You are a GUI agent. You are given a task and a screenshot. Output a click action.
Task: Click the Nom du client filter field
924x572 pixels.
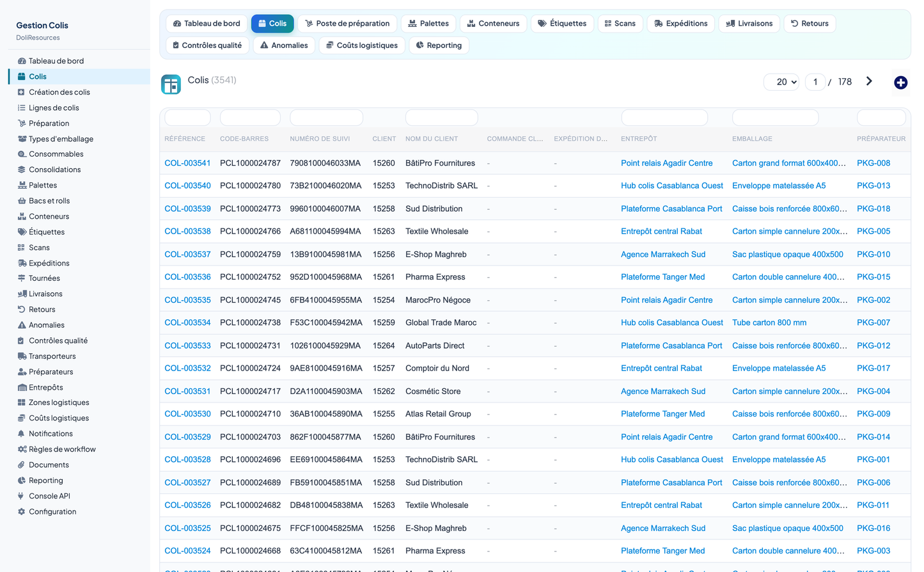tap(441, 118)
